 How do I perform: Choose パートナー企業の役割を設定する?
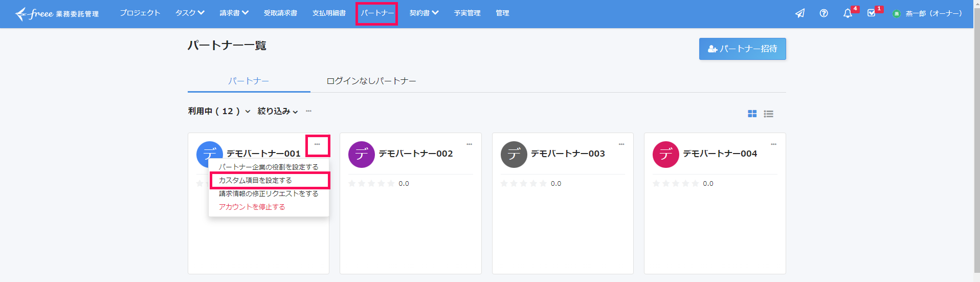(269, 167)
